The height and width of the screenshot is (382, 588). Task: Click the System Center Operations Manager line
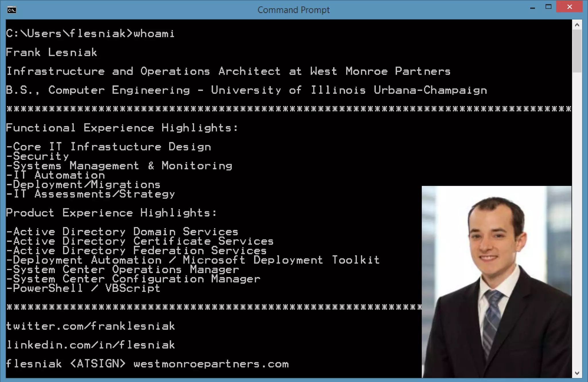123,269
